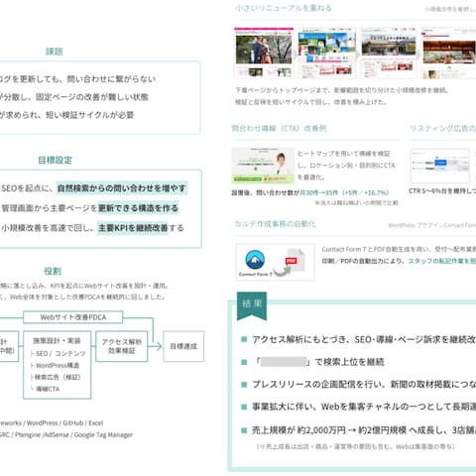Click the 目標設定 section heading

pyautogui.click(x=55, y=161)
